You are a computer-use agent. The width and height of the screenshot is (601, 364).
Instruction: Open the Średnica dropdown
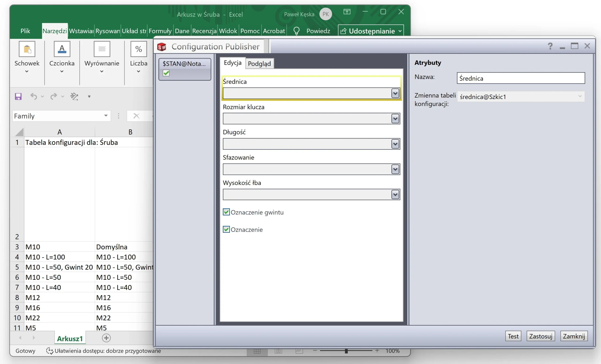pos(395,93)
